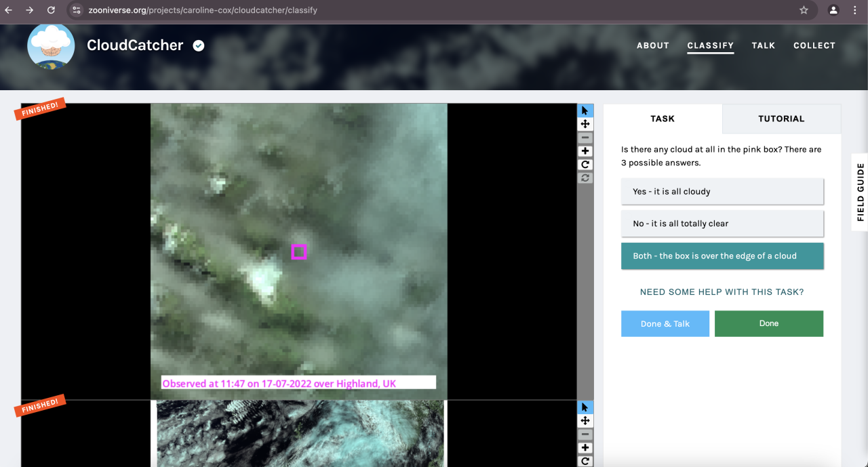Open the COLLECT page
The height and width of the screenshot is (467, 868).
(x=814, y=45)
